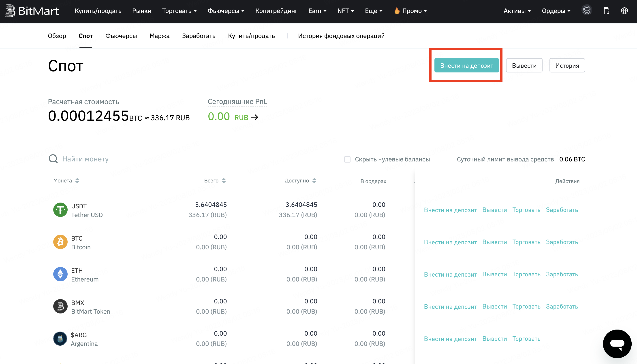Click the USDT Tether coin icon
This screenshot has height=364, width=637.
tap(60, 210)
